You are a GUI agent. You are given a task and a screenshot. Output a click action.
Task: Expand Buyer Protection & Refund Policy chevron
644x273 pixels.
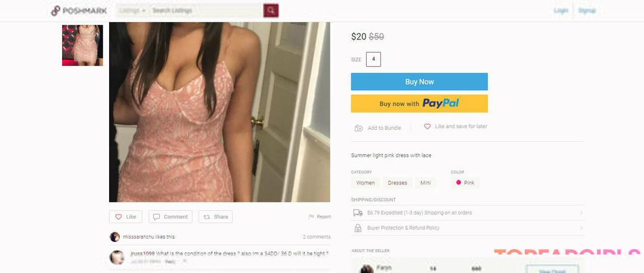[581, 228]
